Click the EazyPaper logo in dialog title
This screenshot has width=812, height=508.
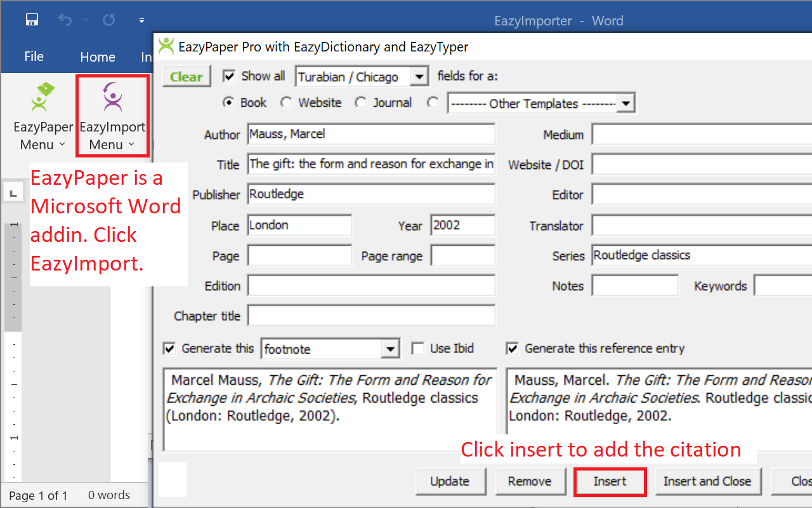166,46
